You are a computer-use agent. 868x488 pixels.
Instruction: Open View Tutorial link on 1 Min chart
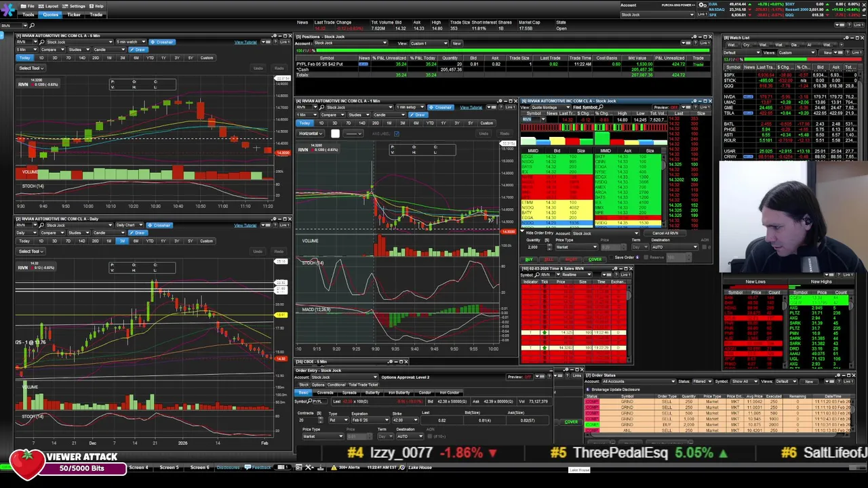pos(471,107)
